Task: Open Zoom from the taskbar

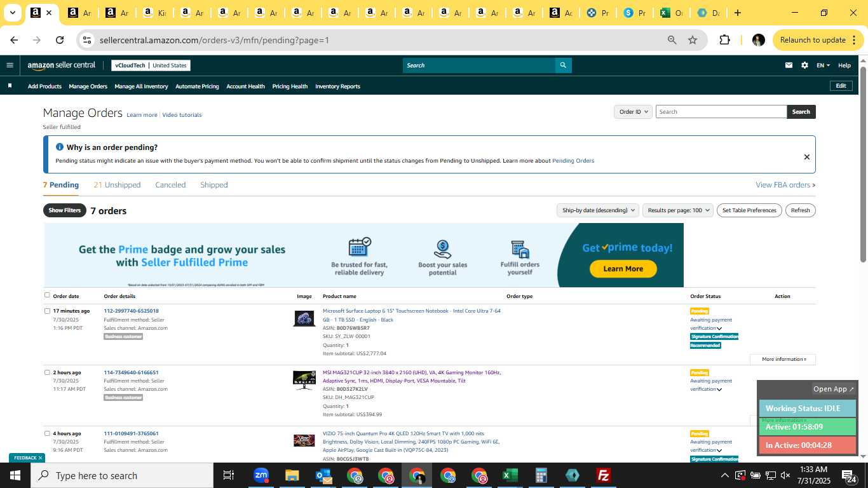Action: click(261, 475)
